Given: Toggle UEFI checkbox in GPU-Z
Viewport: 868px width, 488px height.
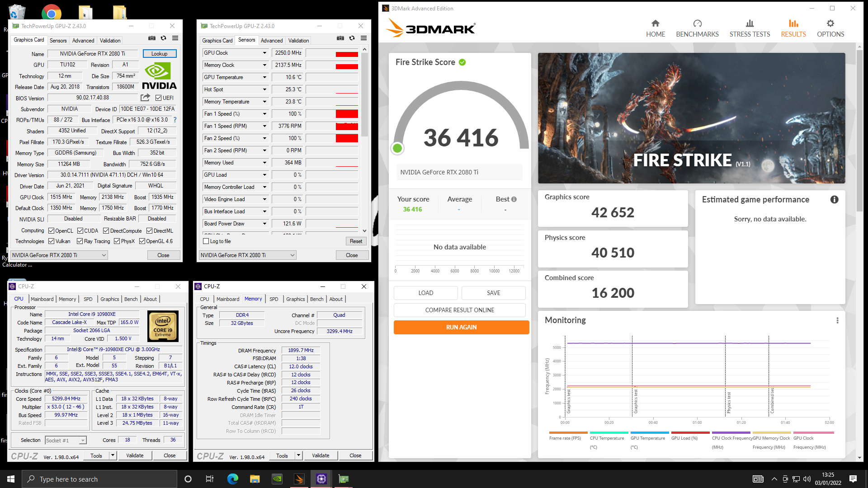Looking at the screenshot, I should (x=158, y=98).
